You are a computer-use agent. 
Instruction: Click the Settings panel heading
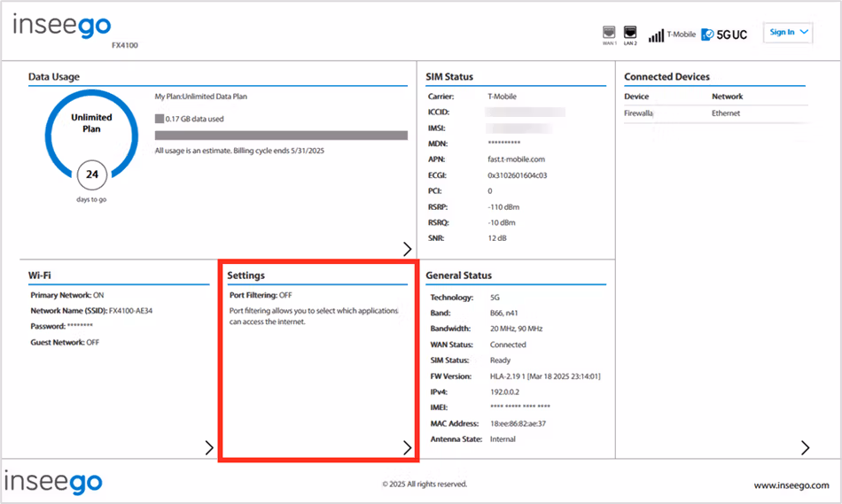tap(246, 275)
